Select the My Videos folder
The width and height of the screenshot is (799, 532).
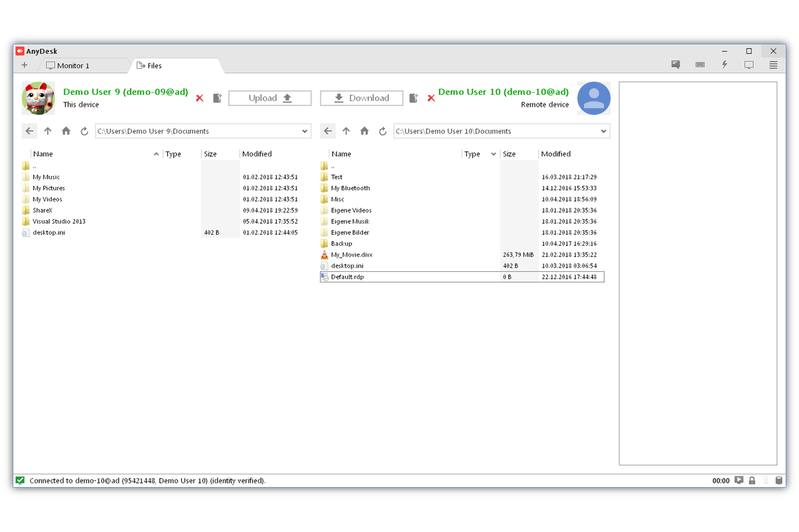point(47,200)
